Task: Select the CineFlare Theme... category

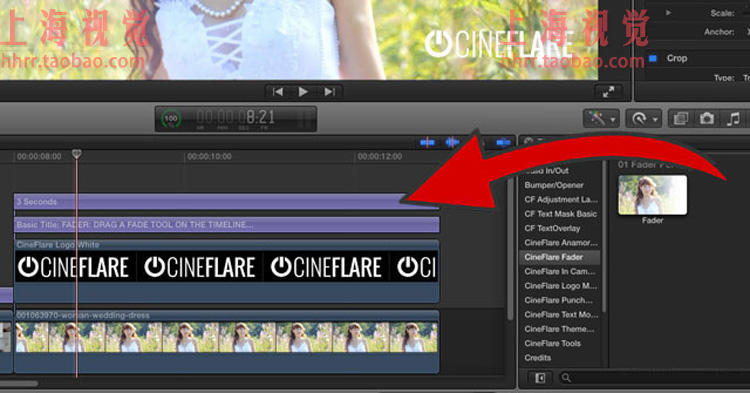Action: pyautogui.click(x=559, y=328)
